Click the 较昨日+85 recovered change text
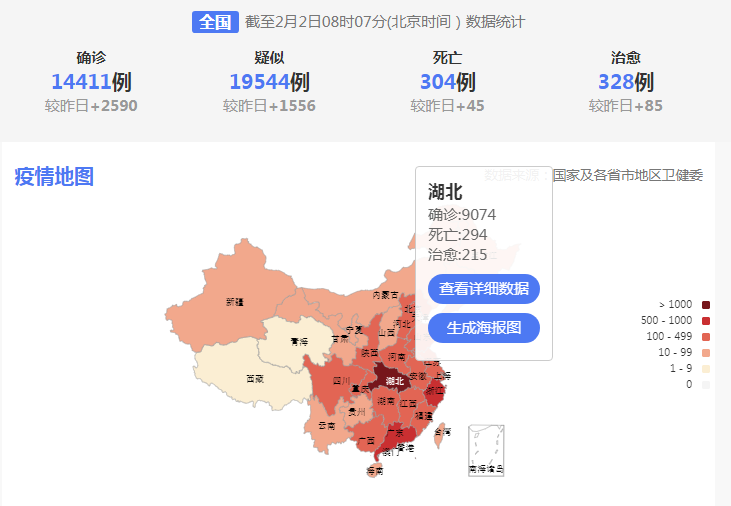This screenshot has width=731, height=506. pyautogui.click(x=626, y=106)
